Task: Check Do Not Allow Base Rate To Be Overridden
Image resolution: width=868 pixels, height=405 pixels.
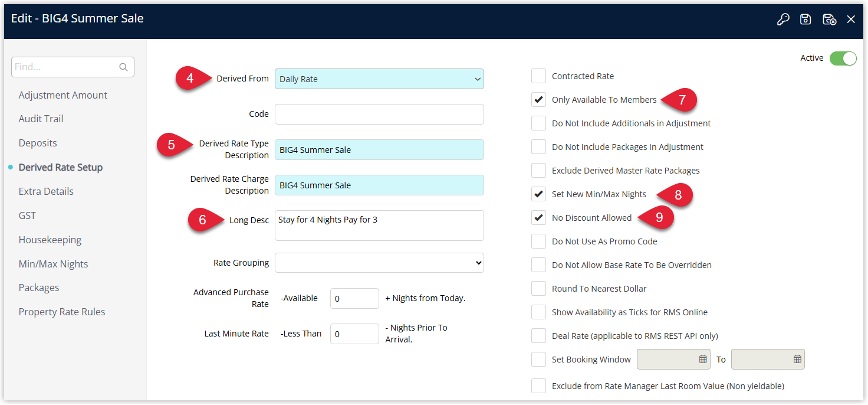Action: tap(538, 265)
